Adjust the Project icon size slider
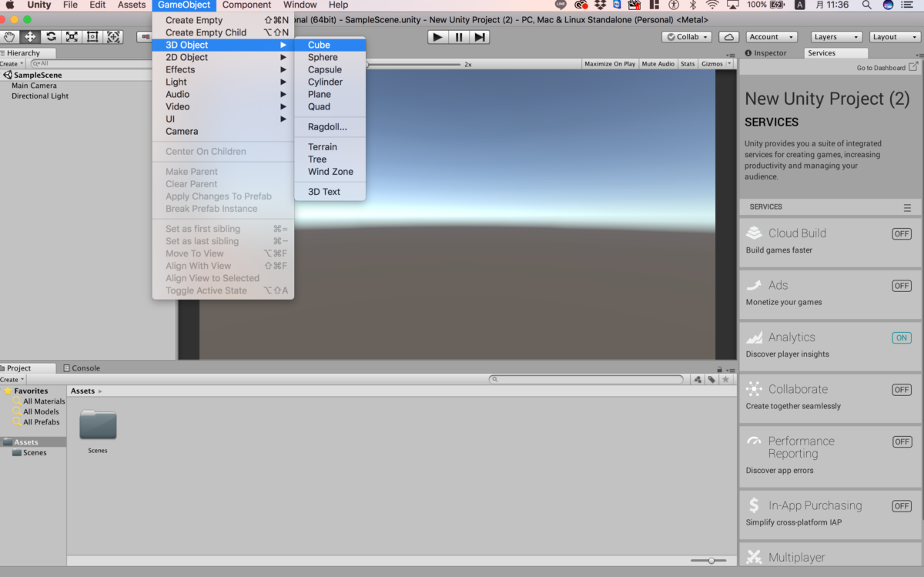The image size is (924, 577). tap(710, 561)
